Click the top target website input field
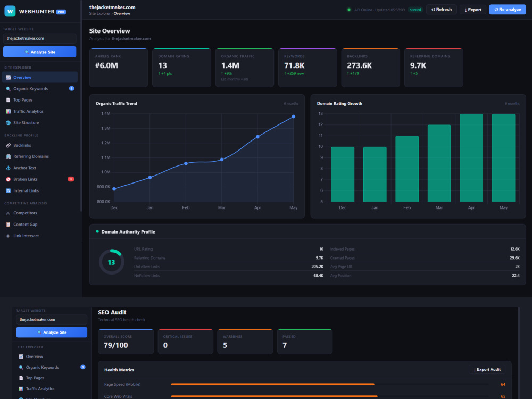The height and width of the screenshot is (399, 532). [40, 38]
